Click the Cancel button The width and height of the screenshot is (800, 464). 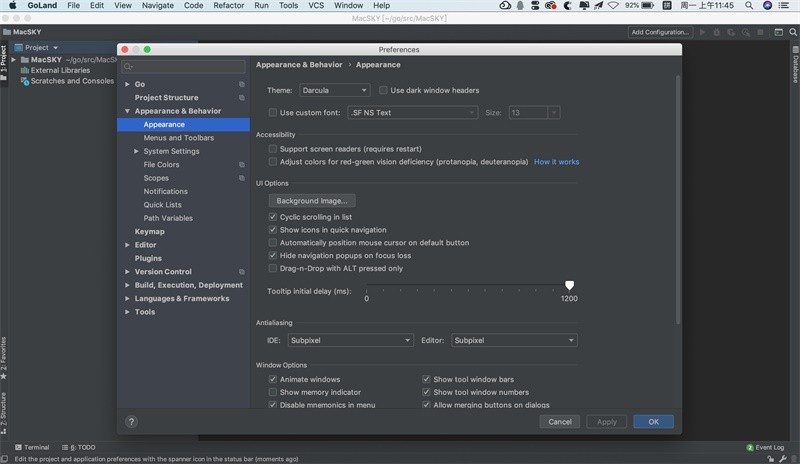point(560,422)
